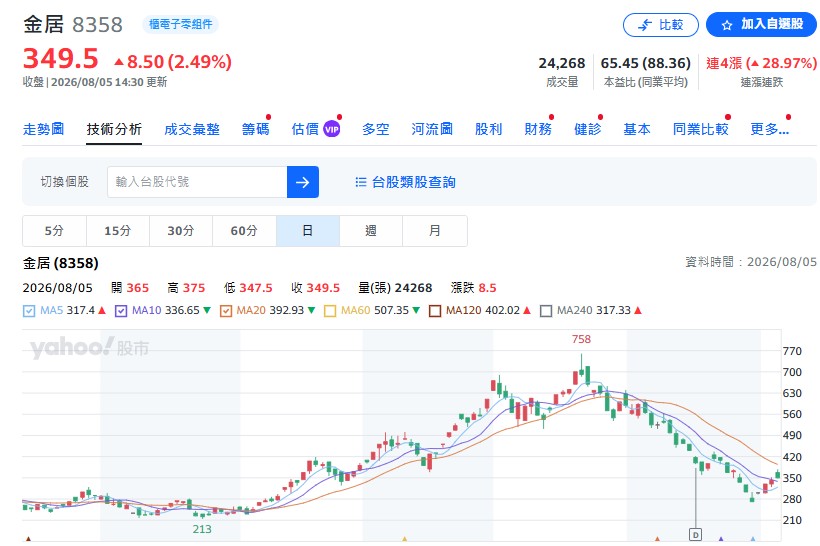Toggle the MA10 checkbox
820x546 pixels.
tap(121, 311)
